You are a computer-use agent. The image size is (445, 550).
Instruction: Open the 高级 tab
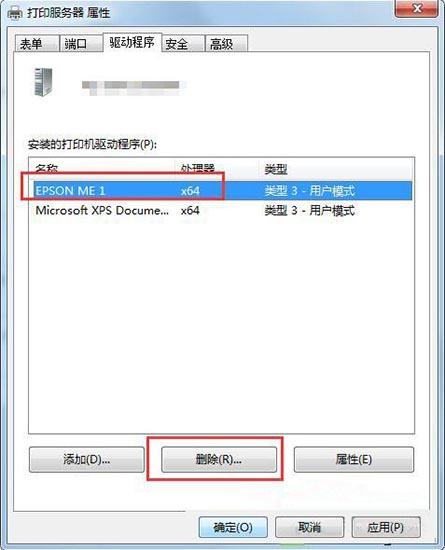[226, 44]
